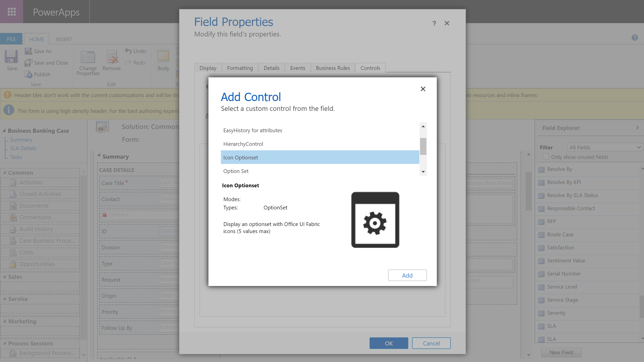The image size is (644, 362).
Task: Open help in Field Properties dialog
Action: (x=434, y=23)
